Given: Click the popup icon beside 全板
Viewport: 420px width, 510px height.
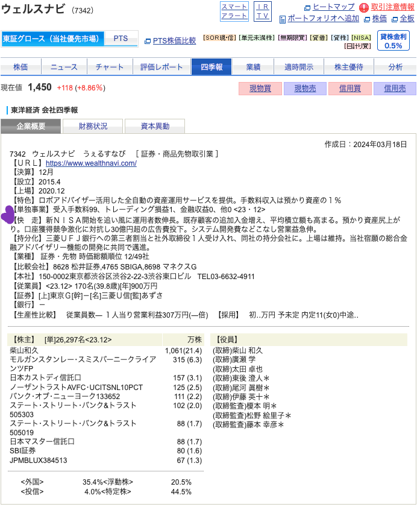Looking at the screenshot, I should (395, 19).
